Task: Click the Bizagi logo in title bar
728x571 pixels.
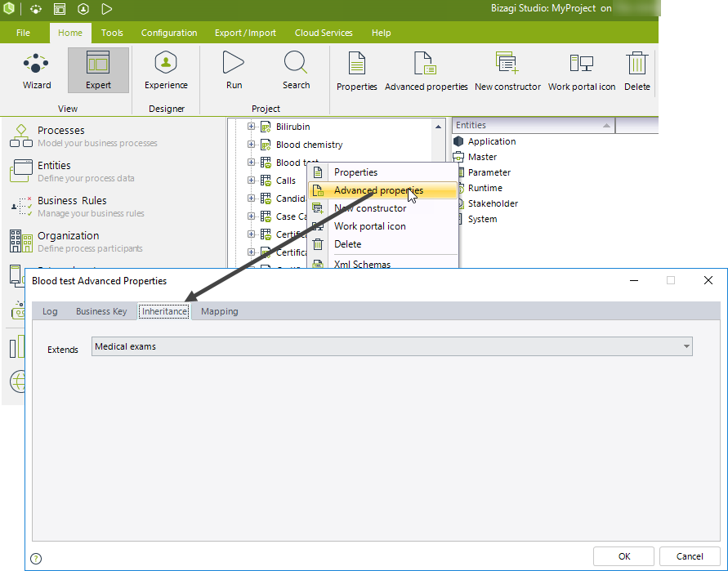Action: pos(9,8)
